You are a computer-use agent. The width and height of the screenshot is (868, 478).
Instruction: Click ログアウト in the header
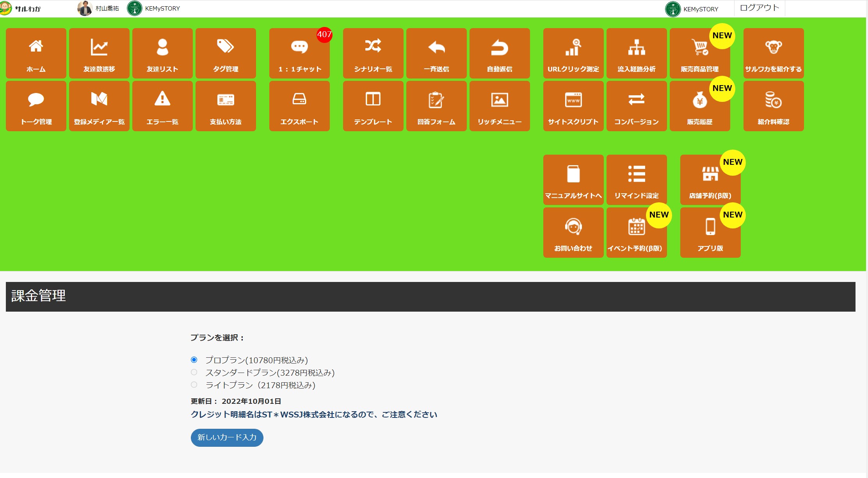pyautogui.click(x=759, y=8)
